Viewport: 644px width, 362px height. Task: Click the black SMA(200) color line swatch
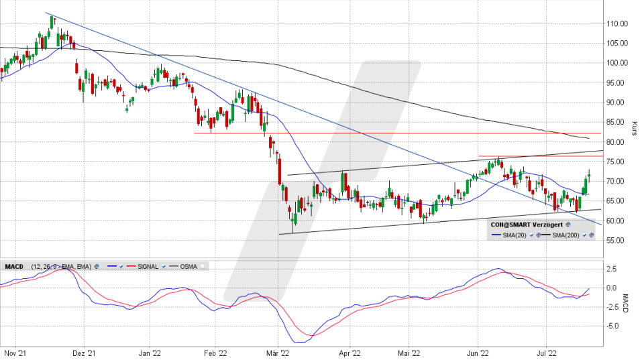pyautogui.click(x=546, y=235)
